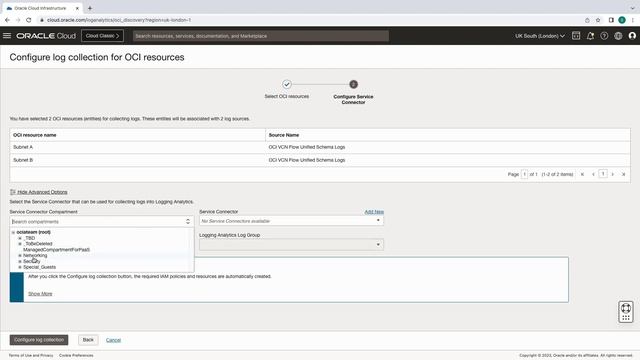Open the Chrome profile avatar

tap(622, 20)
